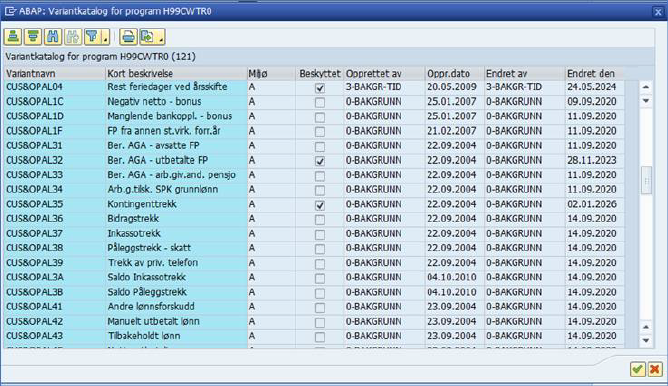Cancel the dialog with the red X icon
The height and width of the screenshot is (386, 668).
coord(655,369)
